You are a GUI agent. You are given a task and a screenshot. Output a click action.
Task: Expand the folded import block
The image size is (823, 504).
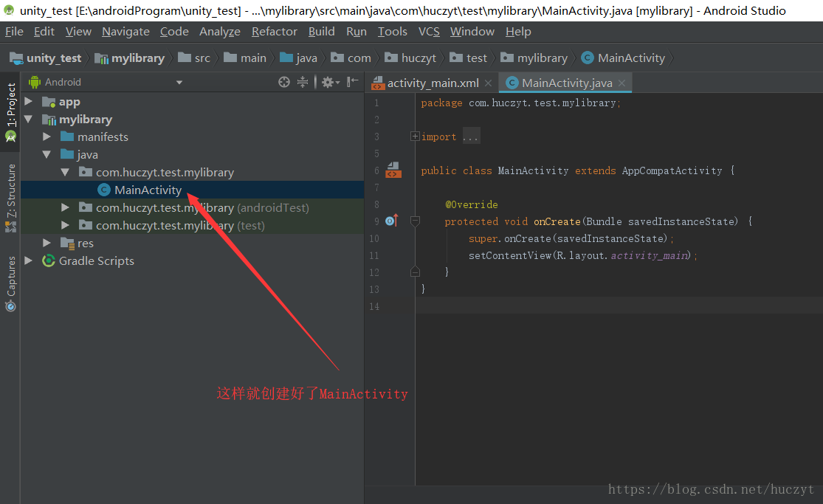tap(415, 137)
